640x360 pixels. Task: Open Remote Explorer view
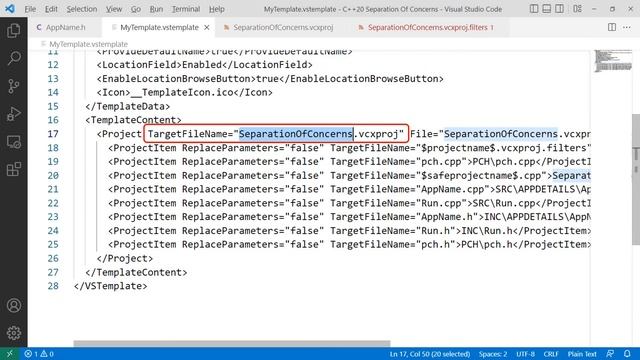pyautogui.click(x=13, y=142)
